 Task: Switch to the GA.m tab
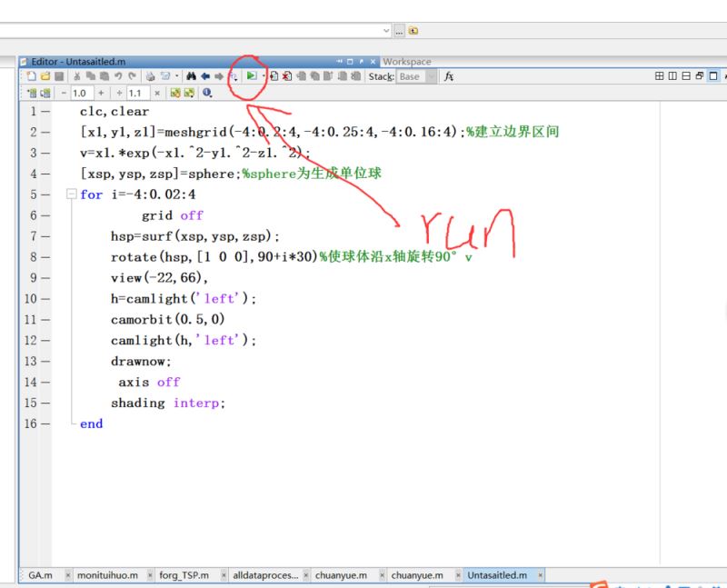coord(40,575)
